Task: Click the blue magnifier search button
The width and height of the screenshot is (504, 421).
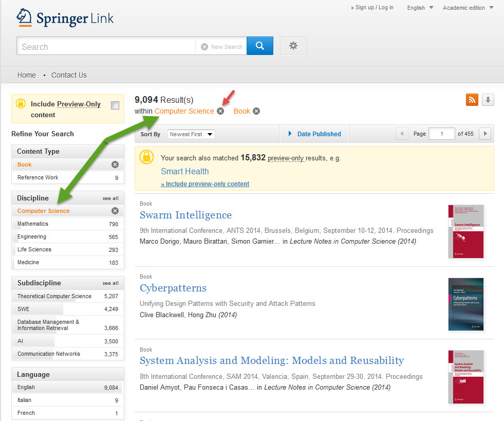Action: [x=260, y=46]
